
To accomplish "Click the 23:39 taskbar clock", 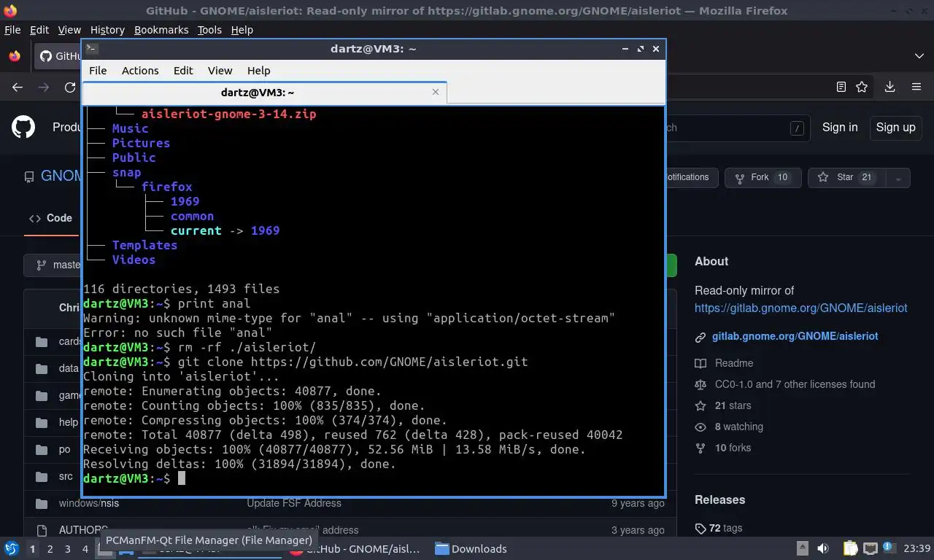I will coord(917,548).
